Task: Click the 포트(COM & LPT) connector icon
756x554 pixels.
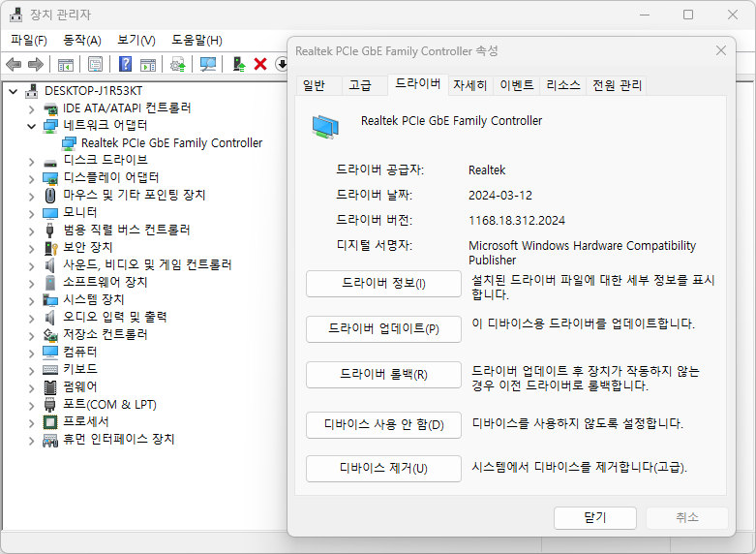Action: [x=49, y=405]
